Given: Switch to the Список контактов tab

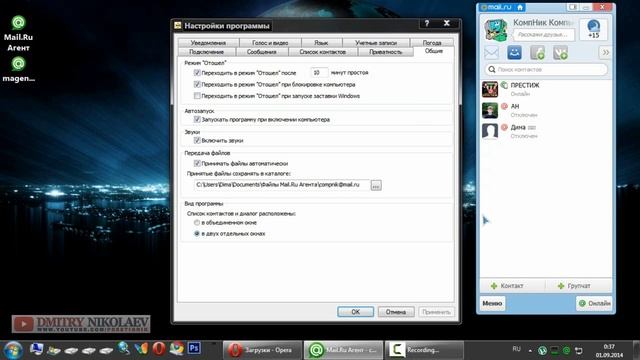Looking at the screenshot, I should click(x=322, y=52).
